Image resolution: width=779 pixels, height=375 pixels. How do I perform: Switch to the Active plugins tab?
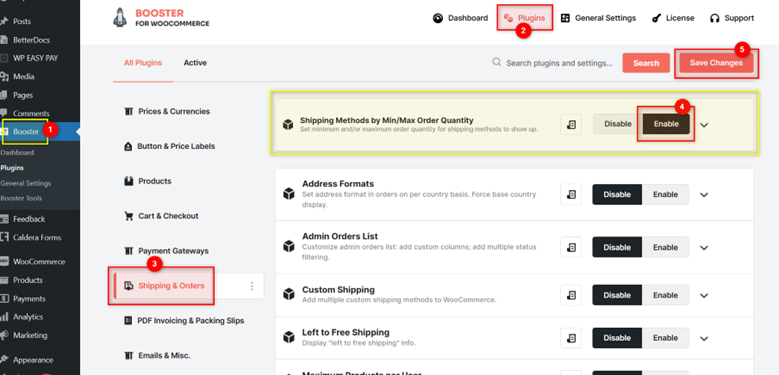pos(195,63)
